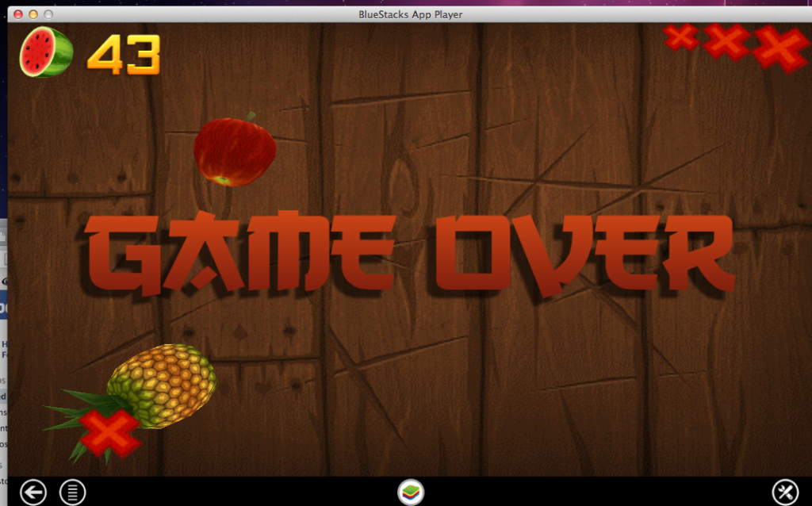Slice the red apple

(235, 150)
